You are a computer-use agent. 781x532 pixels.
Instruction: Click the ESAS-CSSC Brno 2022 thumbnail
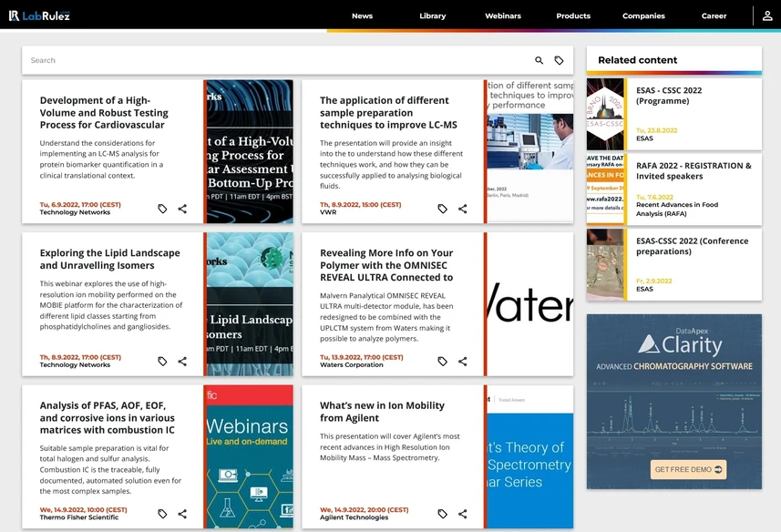605,114
